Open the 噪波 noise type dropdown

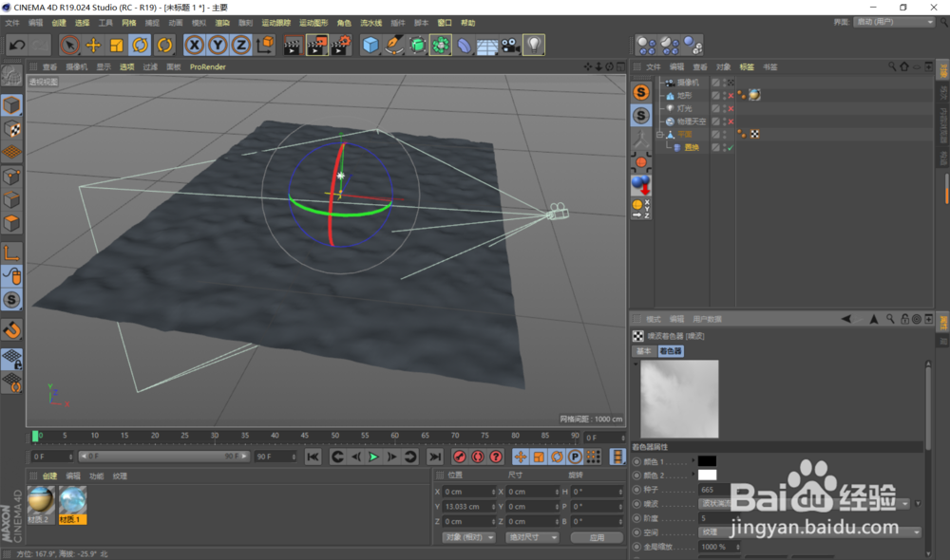[x=804, y=504]
